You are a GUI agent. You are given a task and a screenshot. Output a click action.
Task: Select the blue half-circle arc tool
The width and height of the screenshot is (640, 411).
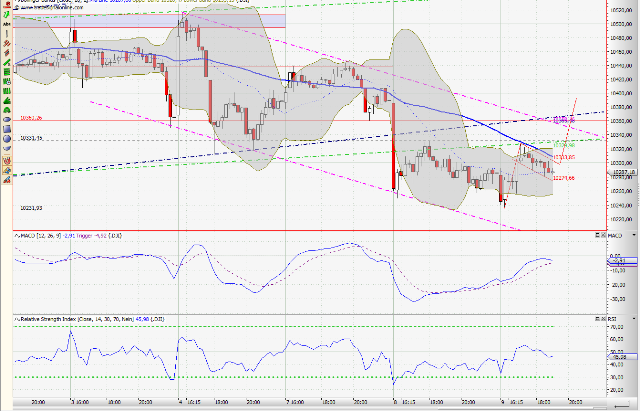tap(7, 148)
